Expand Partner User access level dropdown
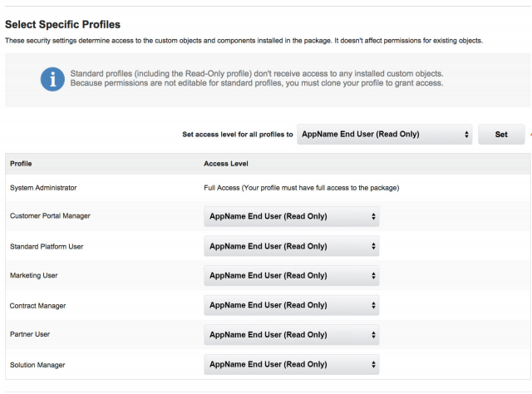This screenshot has width=532, height=394. (x=291, y=335)
